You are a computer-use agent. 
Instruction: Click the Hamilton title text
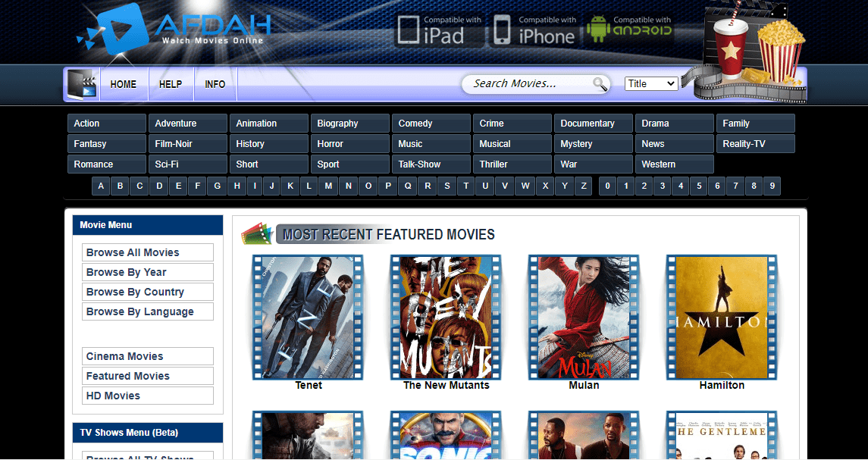722,385
